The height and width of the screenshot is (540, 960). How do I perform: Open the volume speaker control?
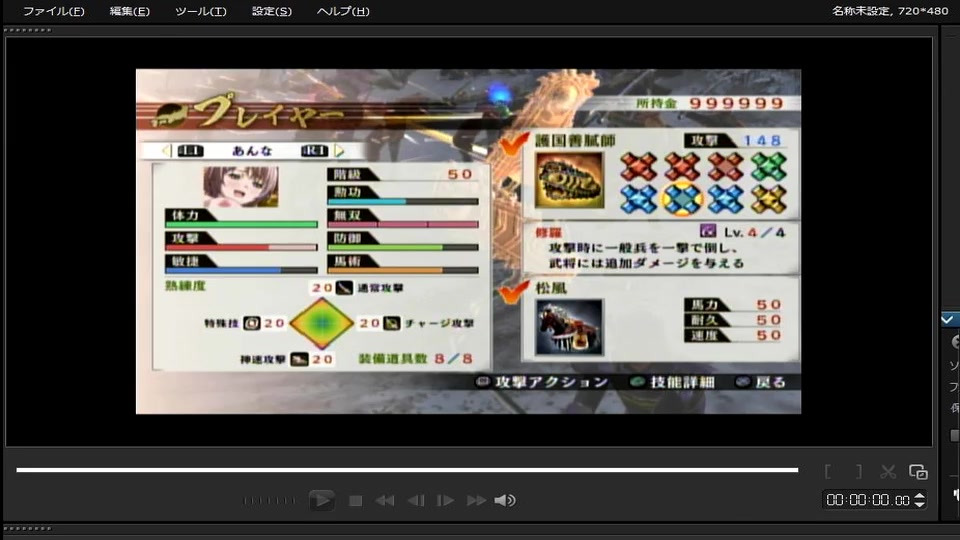pyautogui.click(x=505, y=501)
